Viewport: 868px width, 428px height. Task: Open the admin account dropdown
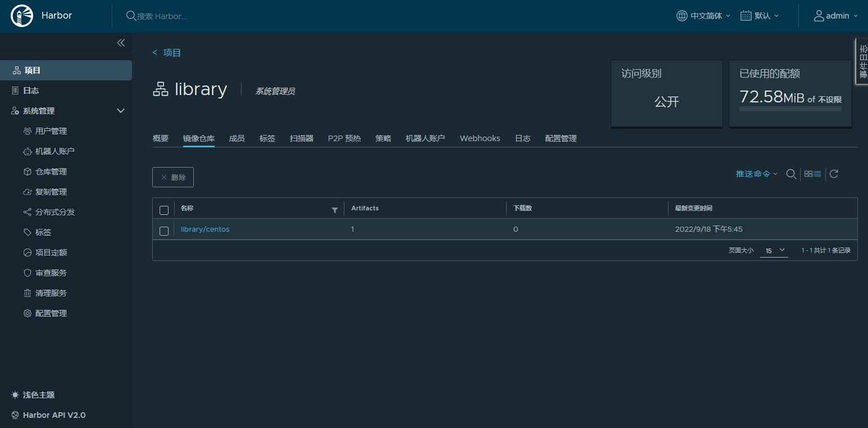836,16
